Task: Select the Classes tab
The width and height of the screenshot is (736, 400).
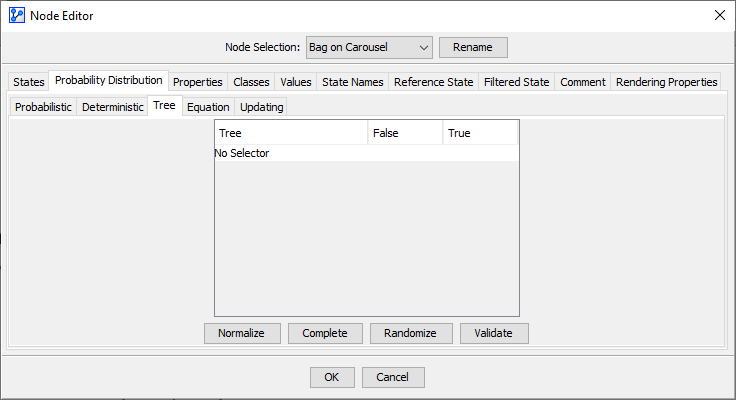Action: pyautogui.click(x=251, y=82)
